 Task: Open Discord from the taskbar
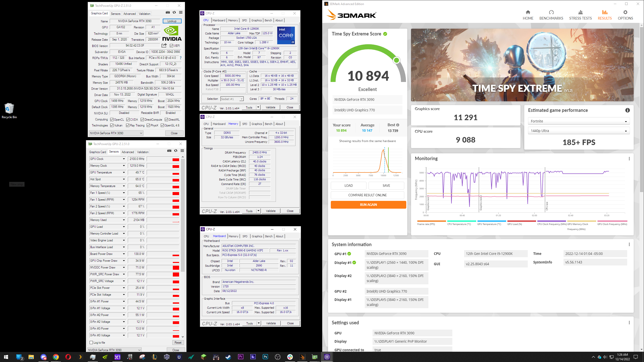44,357
